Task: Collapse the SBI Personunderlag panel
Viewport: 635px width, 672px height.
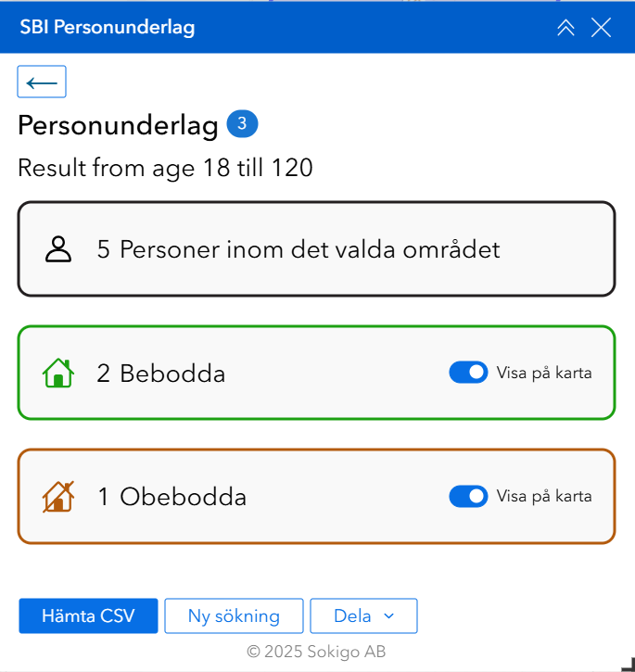Action: point(565,28)
